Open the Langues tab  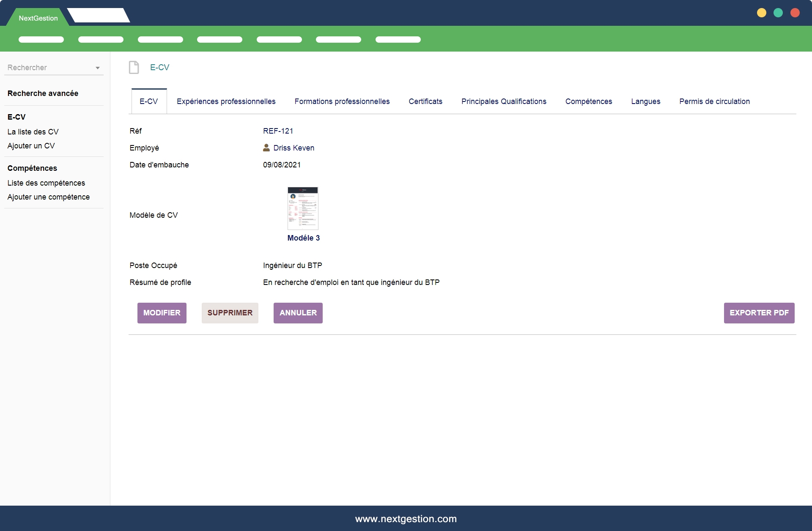pyautogui.click(x=645, y=101)
